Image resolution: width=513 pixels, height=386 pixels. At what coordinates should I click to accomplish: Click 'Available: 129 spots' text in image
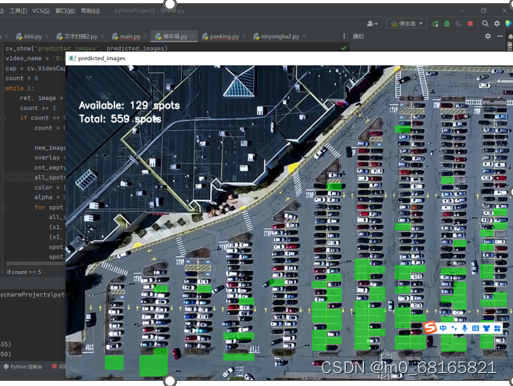coord(129,105)
